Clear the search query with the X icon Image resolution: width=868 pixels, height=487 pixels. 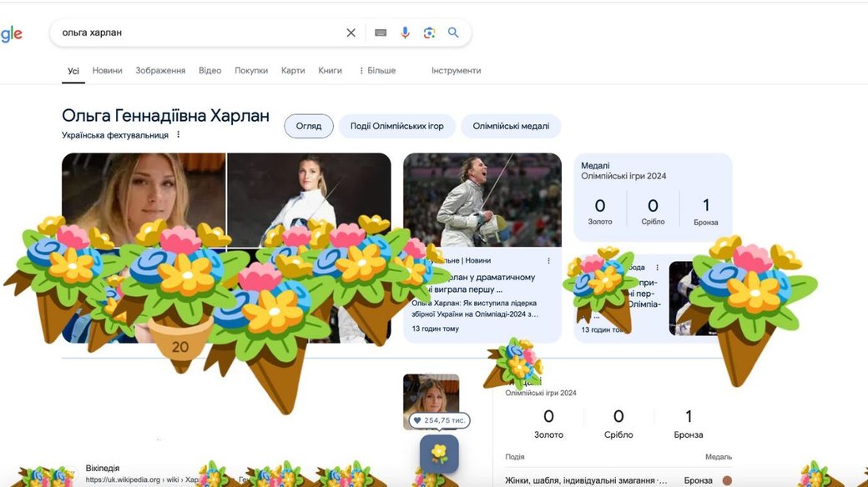click(351, 33)
